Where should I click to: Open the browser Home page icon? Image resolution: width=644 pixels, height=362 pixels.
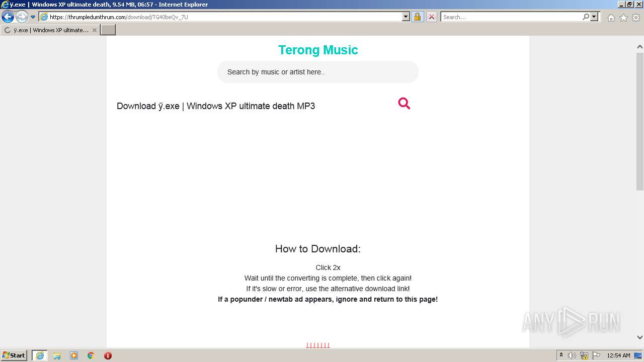coord(611,18)
